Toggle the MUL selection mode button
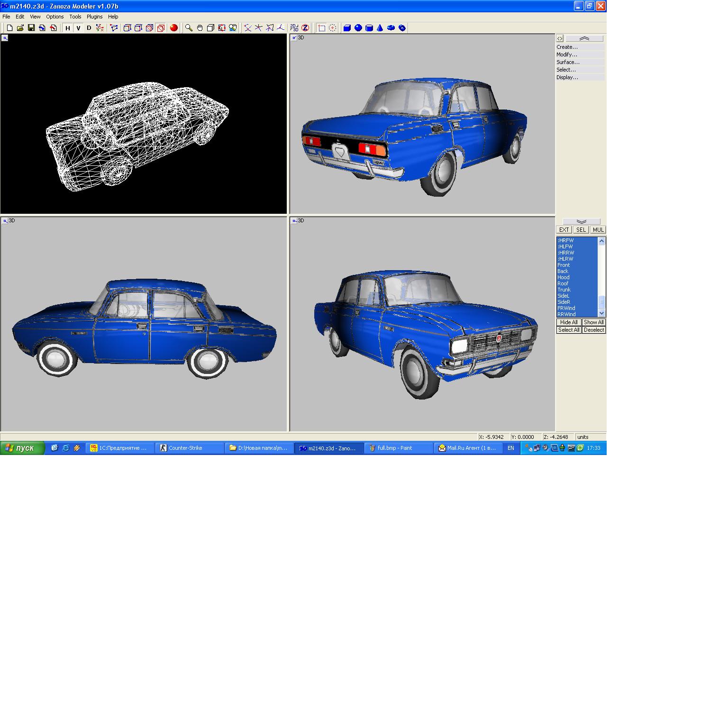The height and width of the screenshot is (728, 728). [x=598, y=230]
